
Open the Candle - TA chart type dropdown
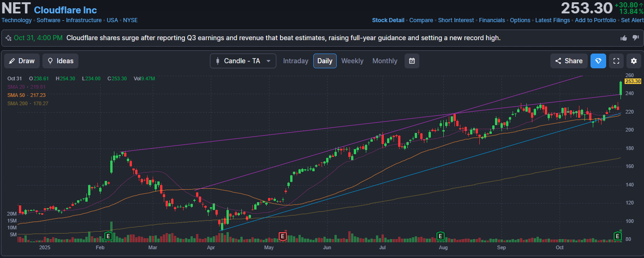click(243, 61)
